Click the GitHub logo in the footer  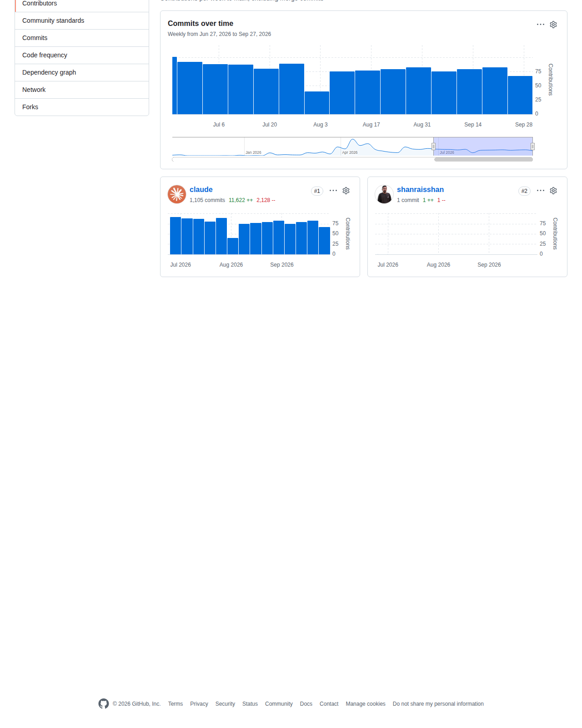click(x=104, y=704)
